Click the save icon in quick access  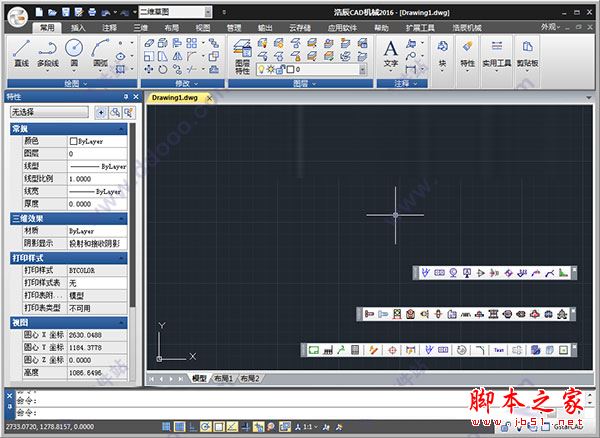click(66, 12)
